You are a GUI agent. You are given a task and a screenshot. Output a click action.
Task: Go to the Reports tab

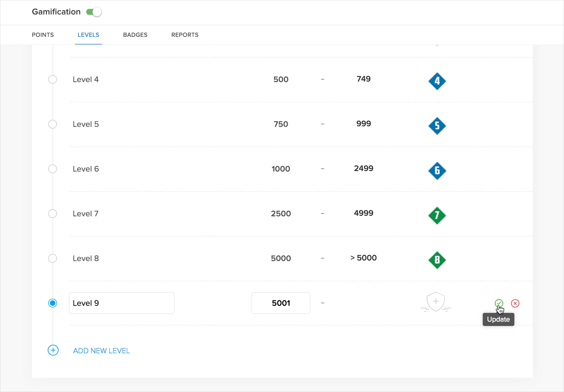tap(185, 35)
